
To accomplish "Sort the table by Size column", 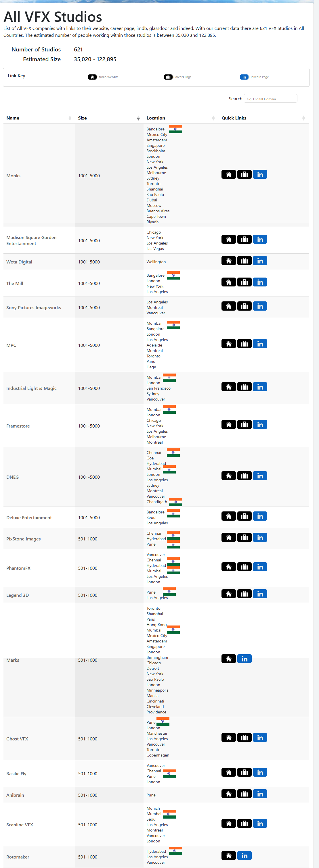I will [x=108, y=118].
